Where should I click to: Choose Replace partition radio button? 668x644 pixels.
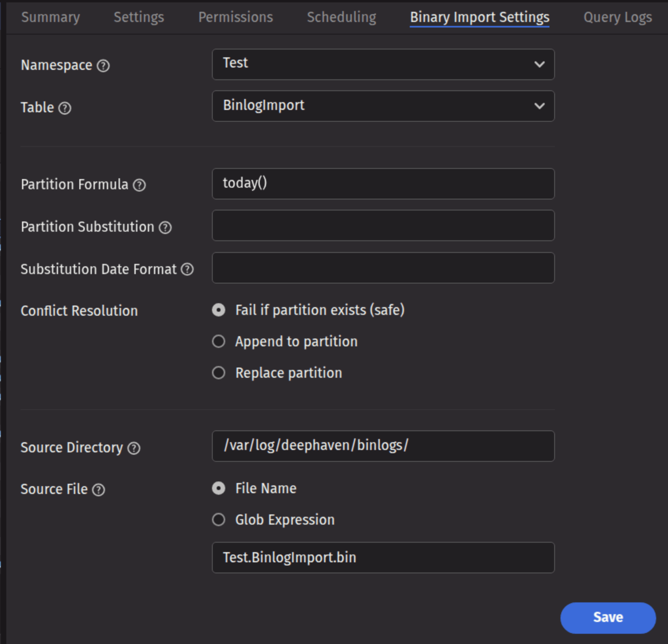(x=219, y=373)
